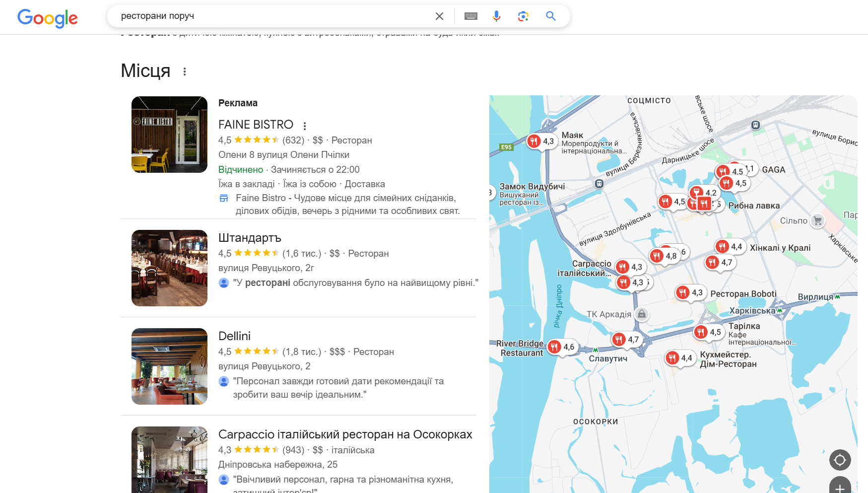This screenshot has width=868, height=493.
Task: Click reviewer avatar beside Dellini review quote
Action: tap(224, 381)
